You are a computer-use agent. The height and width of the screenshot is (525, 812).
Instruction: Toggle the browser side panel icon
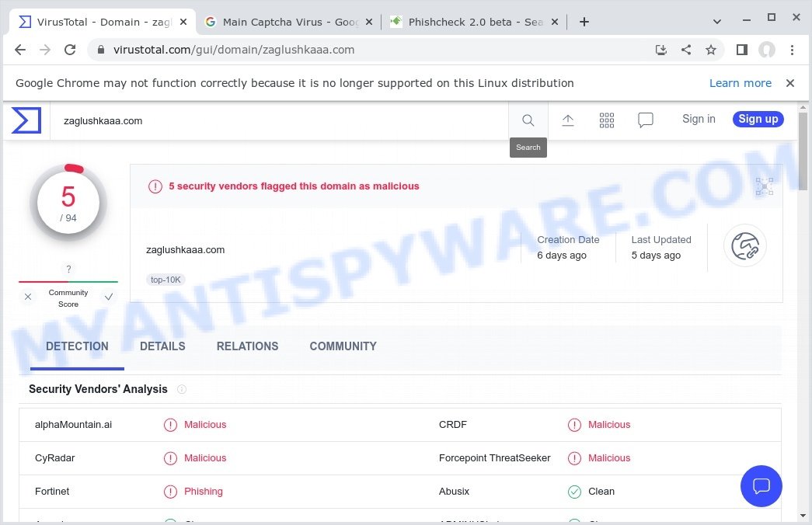[741, 50]
